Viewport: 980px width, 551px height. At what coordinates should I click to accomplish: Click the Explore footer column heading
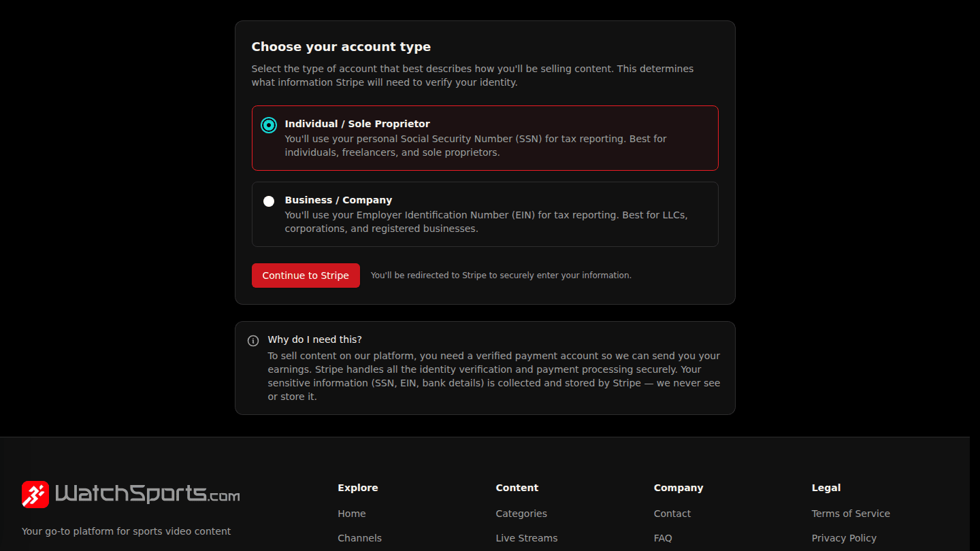click(x=358, y=488)
